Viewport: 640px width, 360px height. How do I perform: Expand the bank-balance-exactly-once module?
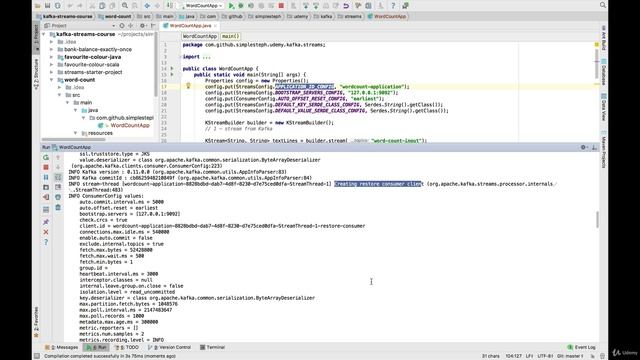52,49
